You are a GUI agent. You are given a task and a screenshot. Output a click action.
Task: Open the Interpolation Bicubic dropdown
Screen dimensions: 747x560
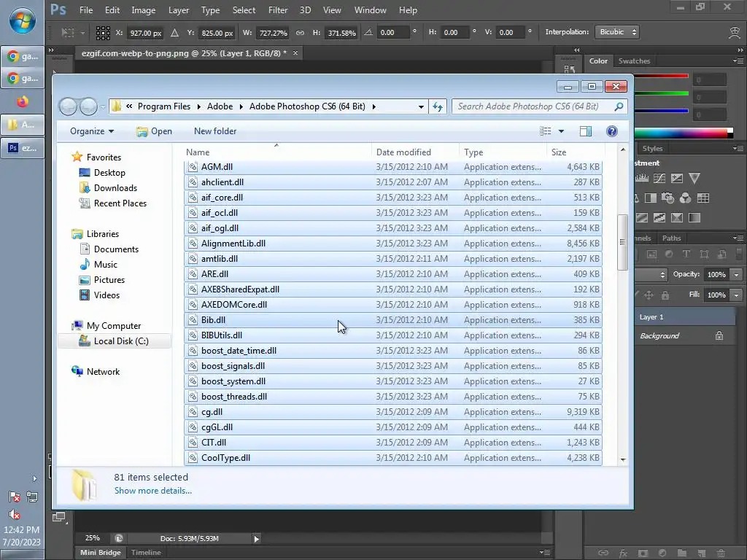click(x=617, y=32)
